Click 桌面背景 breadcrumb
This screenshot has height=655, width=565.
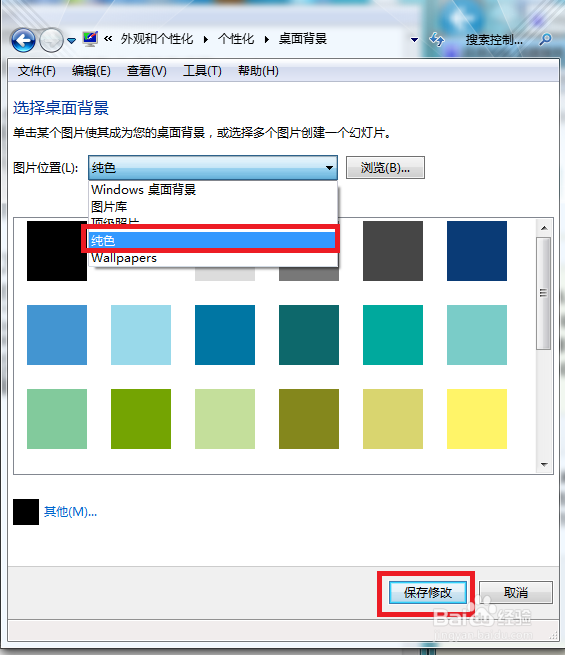click(303, 39)
